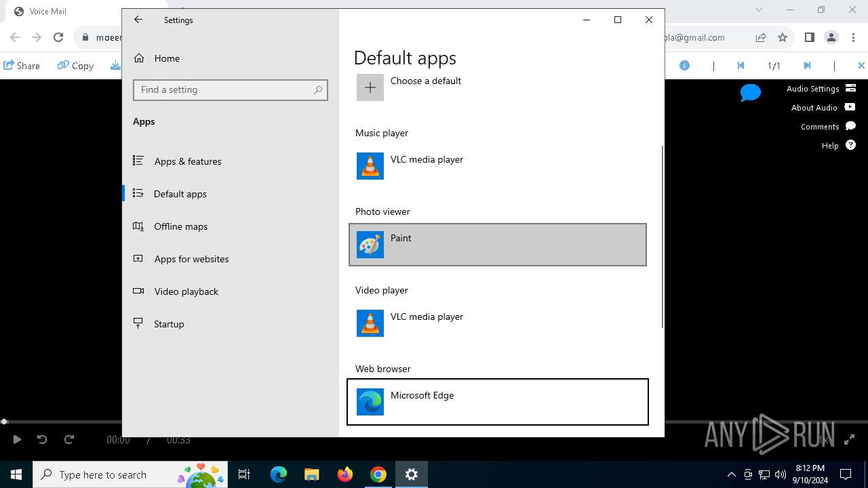Toggle fullscreen in the audio player
Screen dimensions: 868x488
[849, 440]
